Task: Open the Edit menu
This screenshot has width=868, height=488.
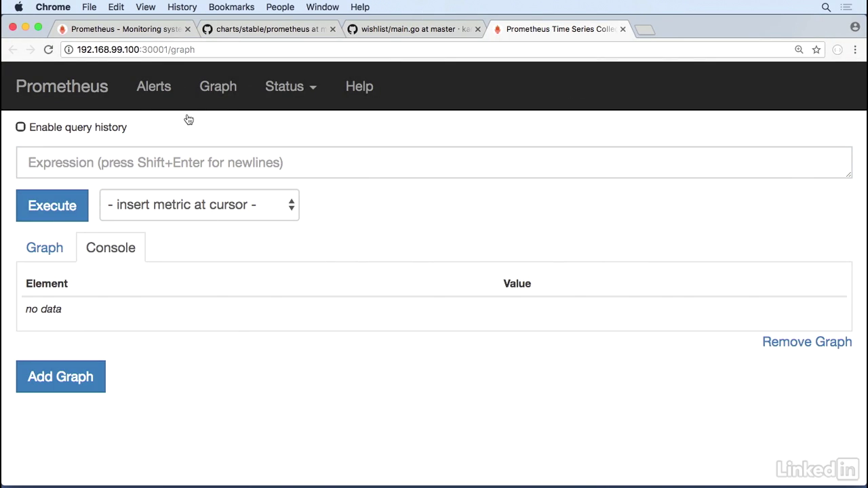Action: [x=116, y=7]
